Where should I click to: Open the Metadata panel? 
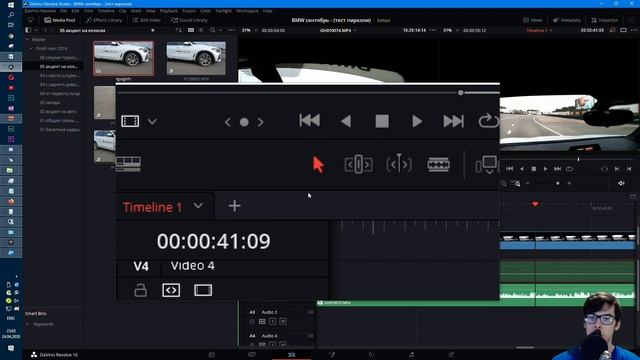click(567, 20)
